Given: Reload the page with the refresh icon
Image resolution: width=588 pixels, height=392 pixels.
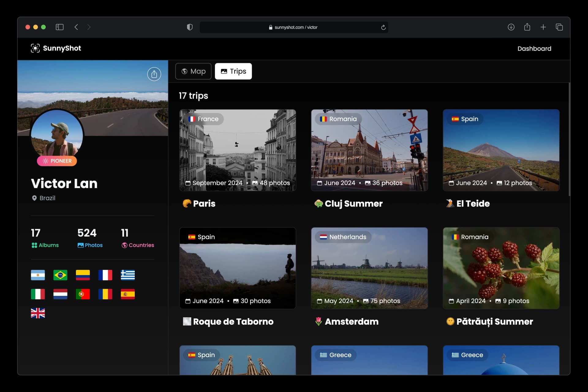Looking at the screenshot, I should coord(383,28).
